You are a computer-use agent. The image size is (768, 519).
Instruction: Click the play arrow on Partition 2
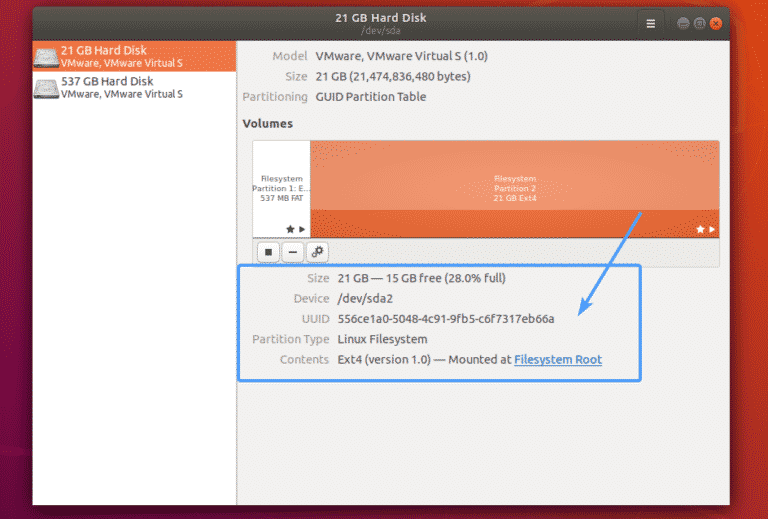click(x=712, y=229)
